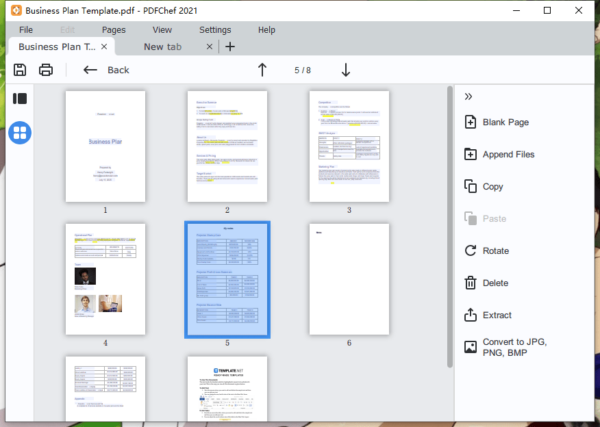Open the single page view sidebar icon
The width and height of the screenshot is (600, 427).
20,99
